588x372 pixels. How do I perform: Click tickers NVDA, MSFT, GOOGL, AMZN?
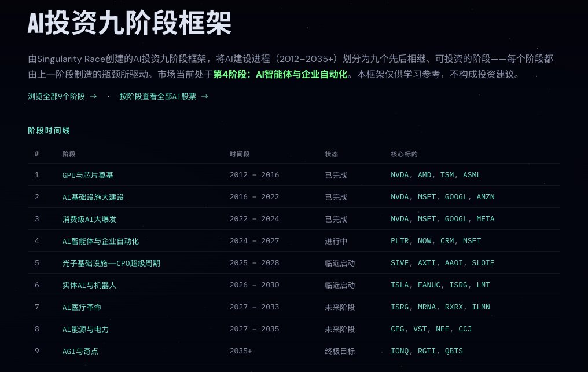click(x=443, y=197)
